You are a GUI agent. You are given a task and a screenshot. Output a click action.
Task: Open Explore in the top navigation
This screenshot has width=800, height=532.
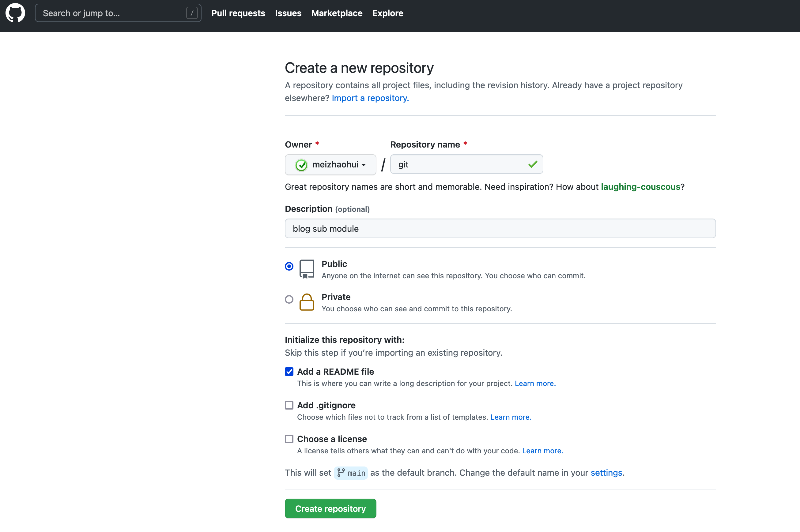point(388,13)
